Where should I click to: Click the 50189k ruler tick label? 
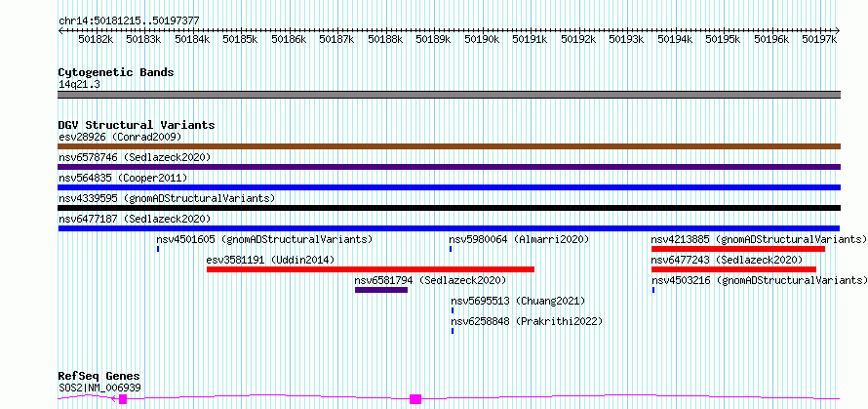[433, 39]
